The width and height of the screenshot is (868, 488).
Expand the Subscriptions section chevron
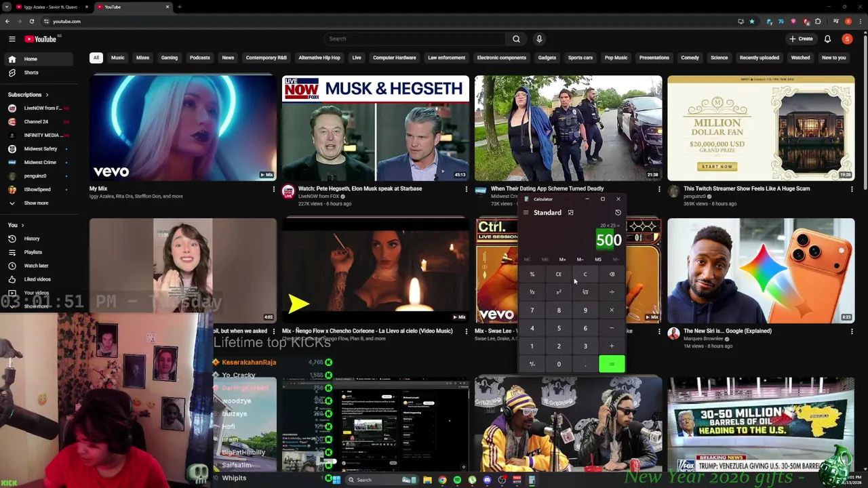coord(47,95)
